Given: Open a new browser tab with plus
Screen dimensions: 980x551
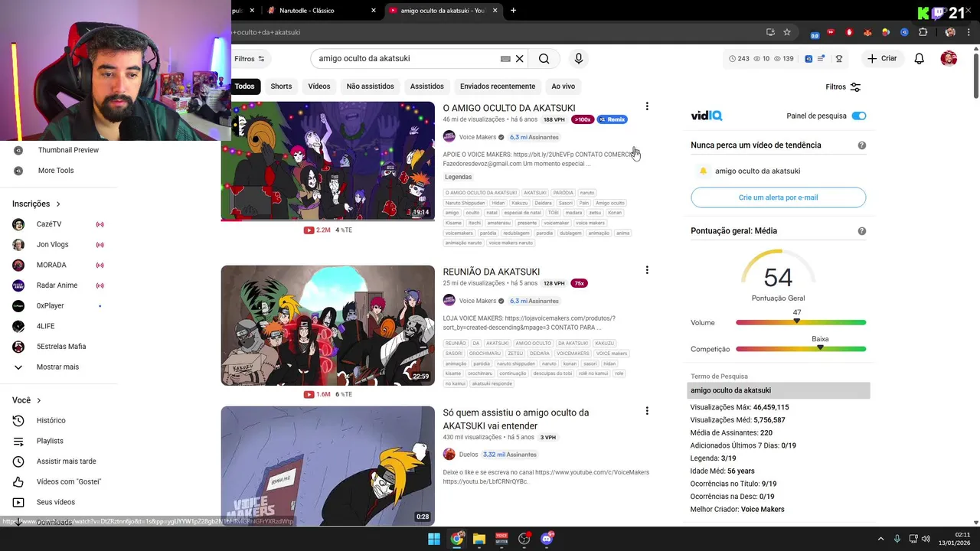Looking at the screenshot, I should (513, 11).
